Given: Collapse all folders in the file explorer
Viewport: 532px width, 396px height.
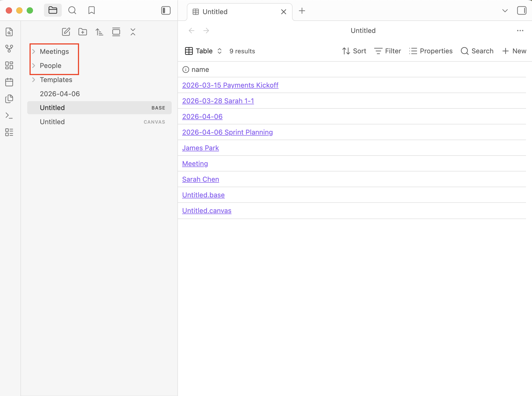Looking at the screenshot, I should coord(133,32).
